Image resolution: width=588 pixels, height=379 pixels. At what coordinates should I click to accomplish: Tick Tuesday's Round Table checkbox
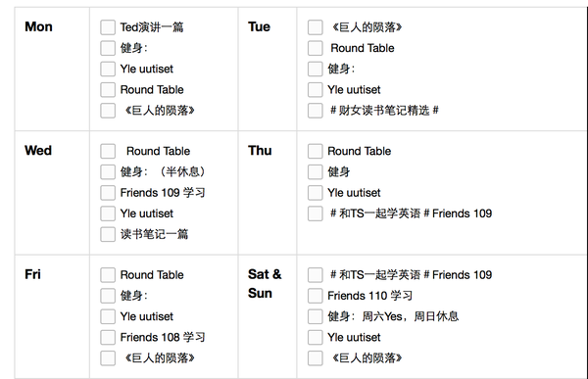pyautogui.click(x=315, y=48)
